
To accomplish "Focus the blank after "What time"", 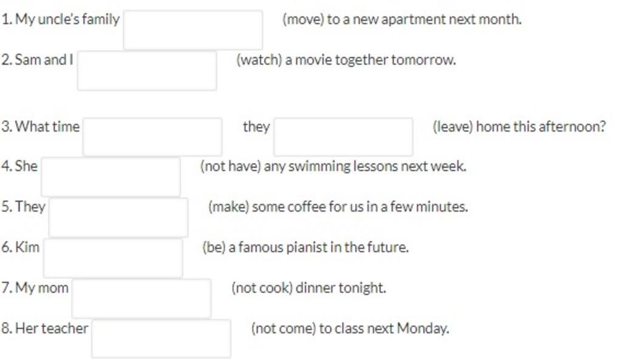I will pos(152,136).
